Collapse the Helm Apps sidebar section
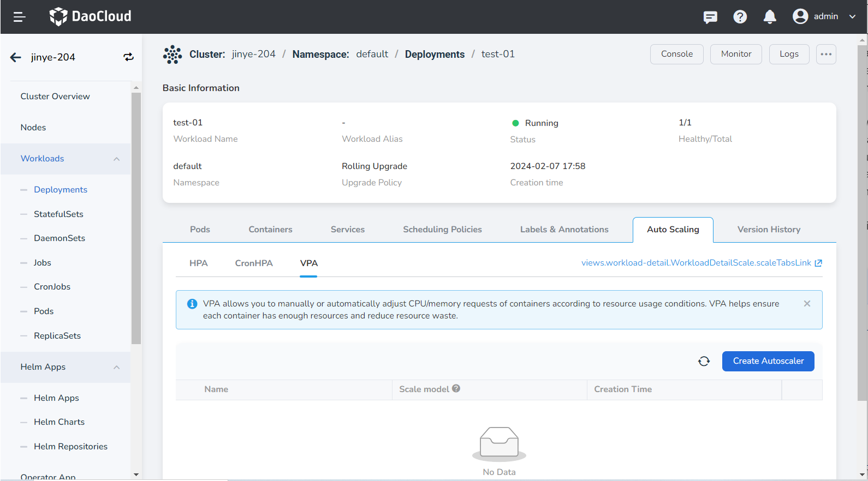Screen dimensions: 868x481 [116, 367]
